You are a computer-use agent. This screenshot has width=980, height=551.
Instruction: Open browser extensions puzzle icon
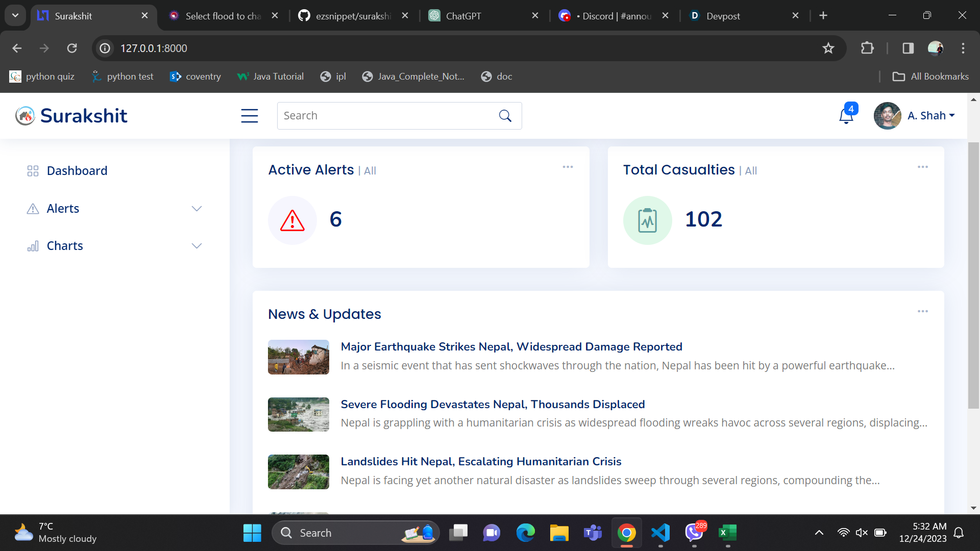pyautogui.click(x=867, y=48)
